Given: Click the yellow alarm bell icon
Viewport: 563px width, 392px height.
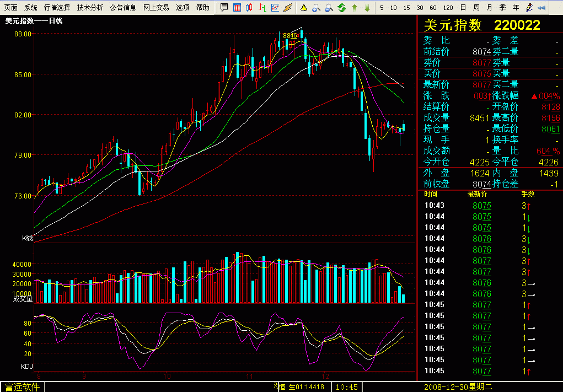Looking at the screenshot, I should (304, 8).
